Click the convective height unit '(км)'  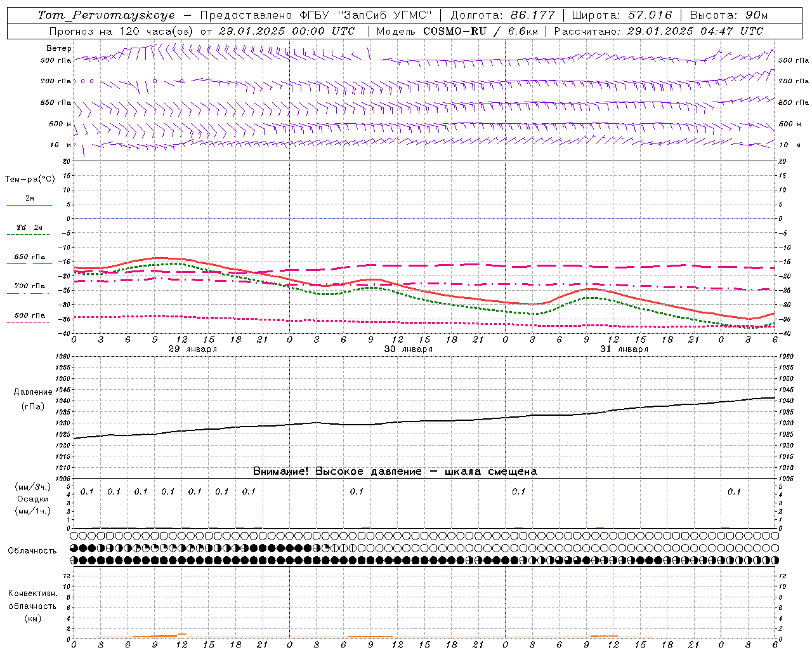32,618
